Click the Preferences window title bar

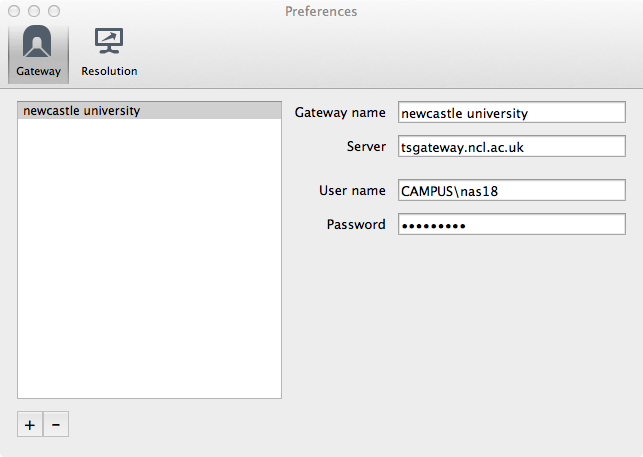pyautogui.click(x=321, y=11)
